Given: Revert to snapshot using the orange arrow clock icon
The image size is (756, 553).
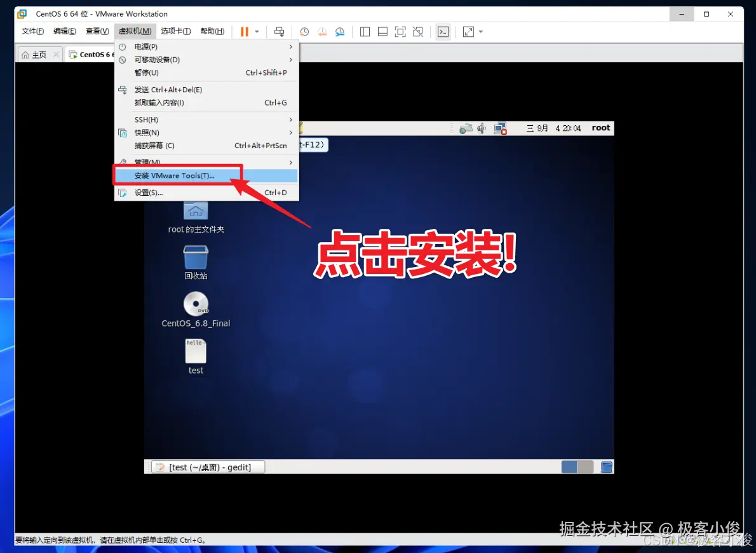Looking at the screenshot, I should click(x=322, y=32).
